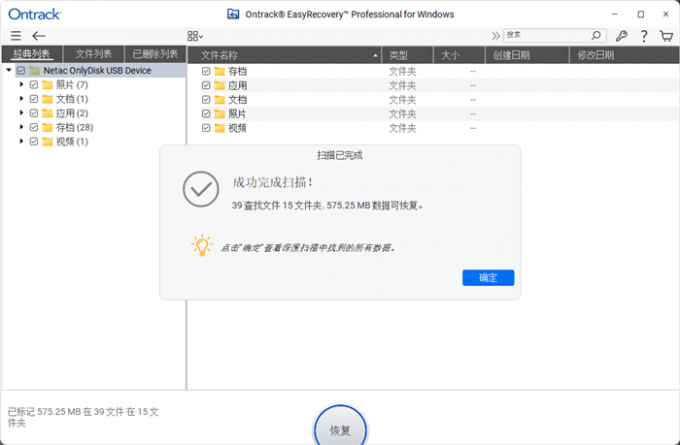This screenshot has height=445, width=680.
Task: Expand the 存档 (28) tree folder
Action: pos(21,127)
